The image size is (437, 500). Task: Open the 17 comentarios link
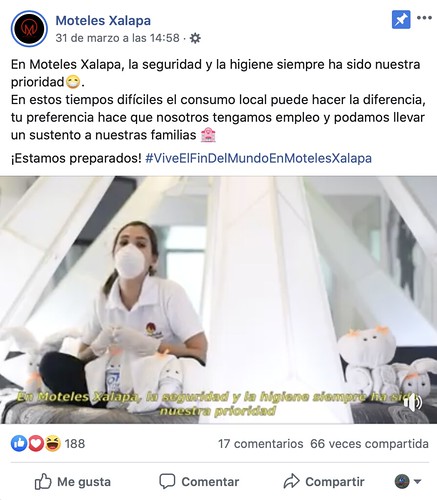pyautogui.click(x=261, y=444)
